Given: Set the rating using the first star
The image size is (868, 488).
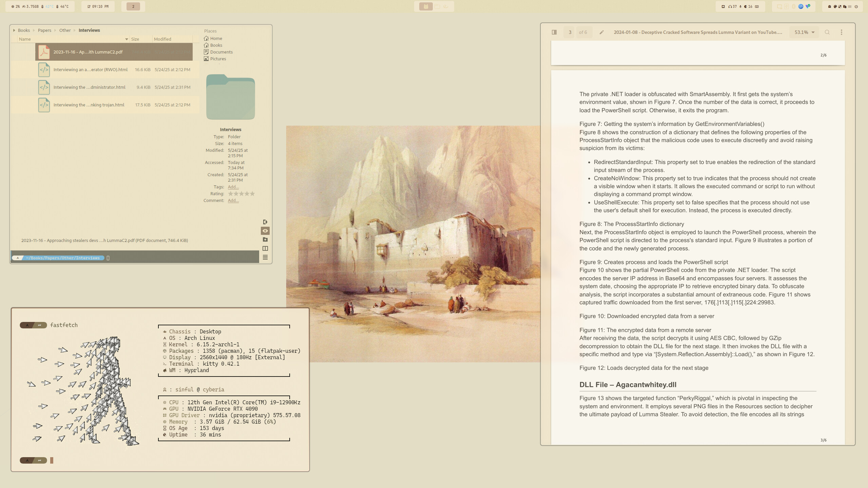Looking at the screenshot, I should click(231, 194).
